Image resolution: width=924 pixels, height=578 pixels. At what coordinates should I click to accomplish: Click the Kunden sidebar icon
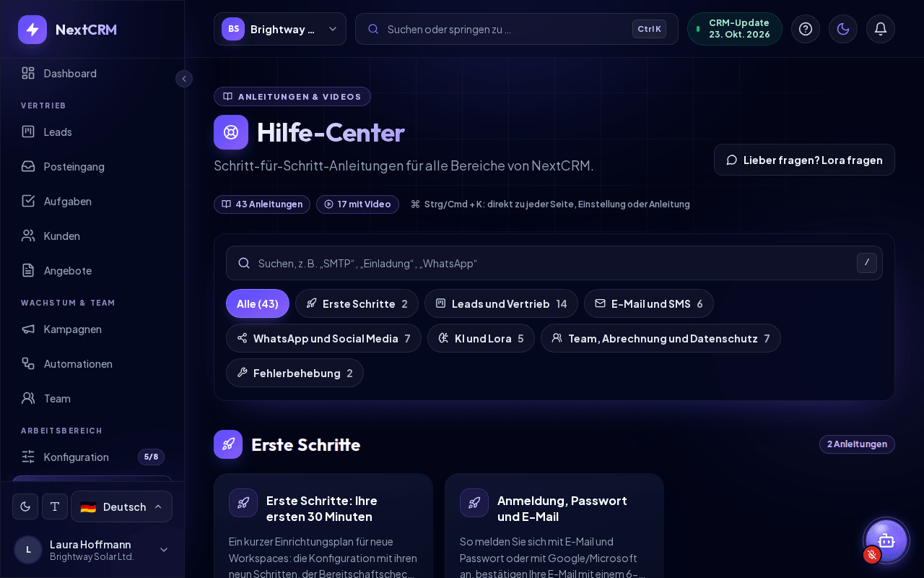[x=28, y=236]
